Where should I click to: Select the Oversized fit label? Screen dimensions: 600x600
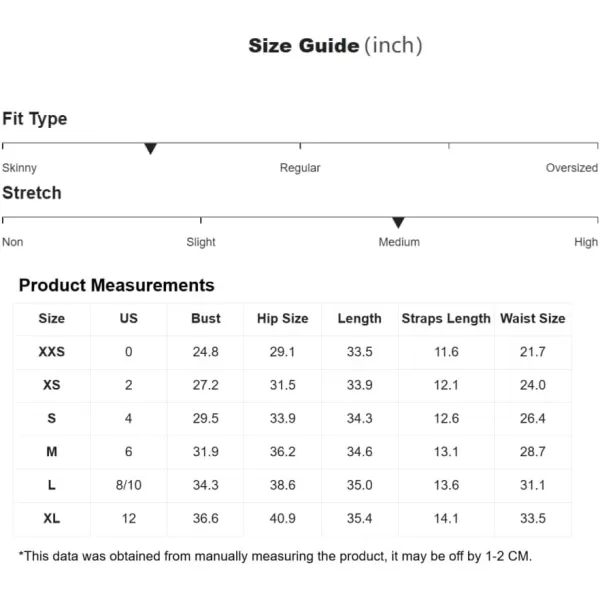[x=571, y=168]
